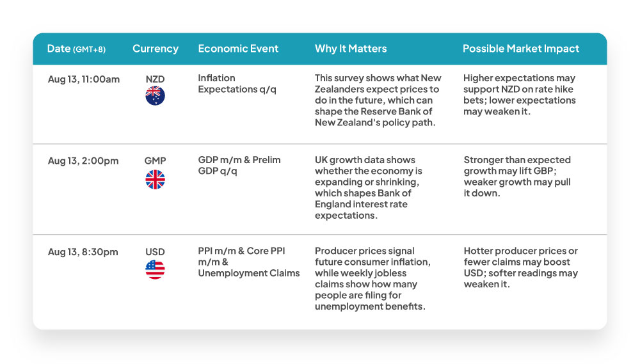
Task: Click the 'Hotter producer prices' impact text
Action: coord(521,267)
